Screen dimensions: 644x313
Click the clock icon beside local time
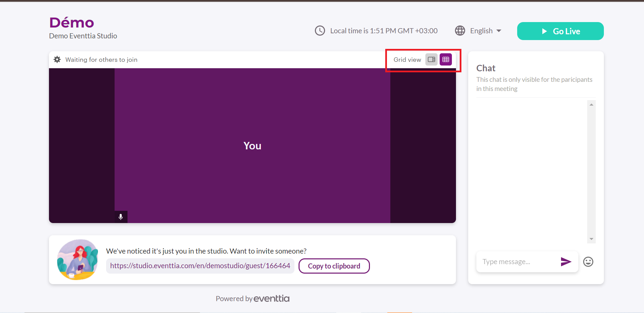[x=320, y=31]
